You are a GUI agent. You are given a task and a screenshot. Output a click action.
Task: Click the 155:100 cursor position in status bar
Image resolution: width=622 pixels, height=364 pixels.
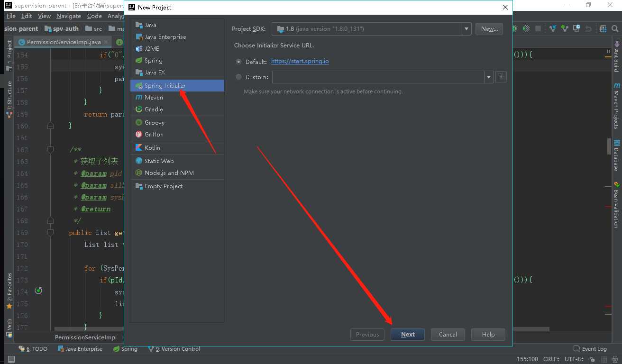click(x=528, y=359)
